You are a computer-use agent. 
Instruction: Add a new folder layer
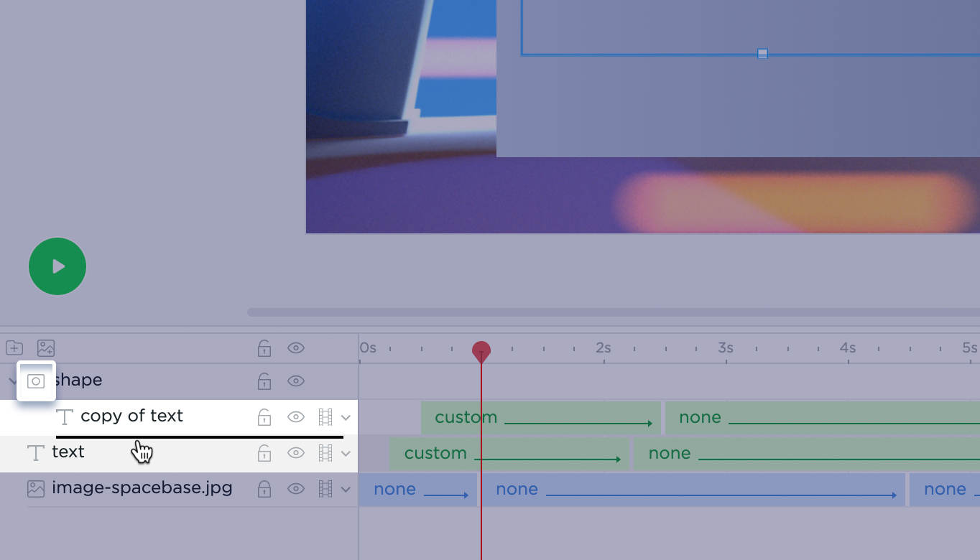[x=14, y=348]
